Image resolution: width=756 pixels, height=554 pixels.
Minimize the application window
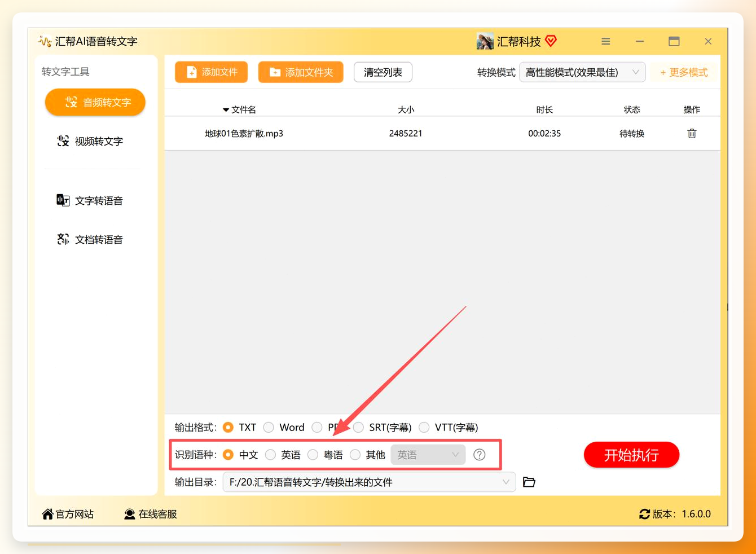[640, 41]
